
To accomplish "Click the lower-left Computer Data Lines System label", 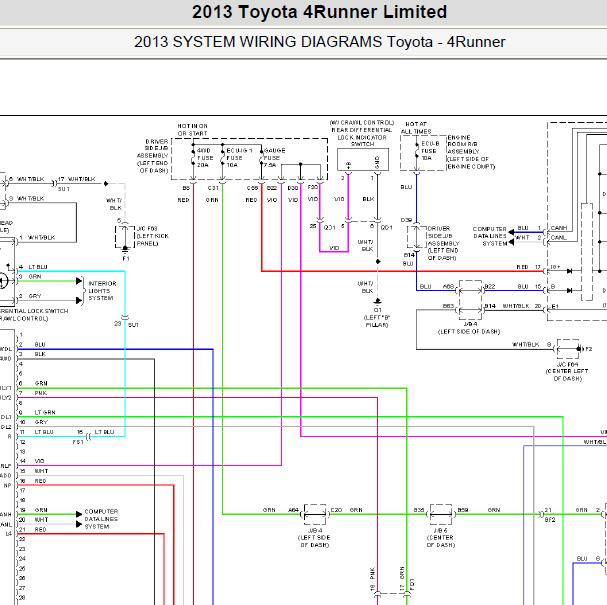I will click(x=101, y=519).
